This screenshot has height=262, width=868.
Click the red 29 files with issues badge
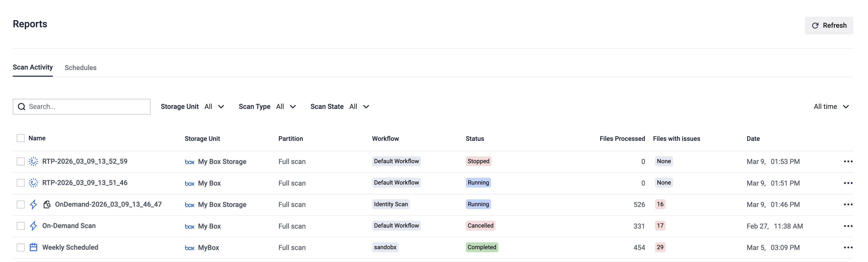point(660,247)
